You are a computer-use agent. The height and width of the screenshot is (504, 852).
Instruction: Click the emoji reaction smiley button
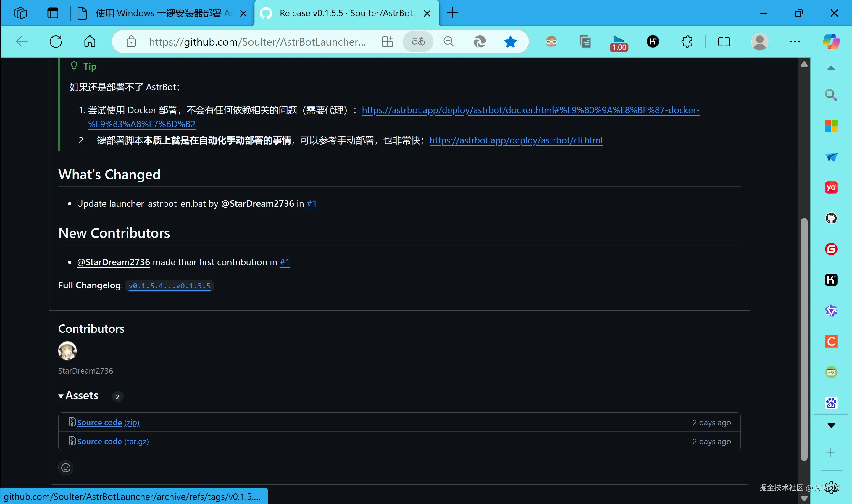[66, 468]
